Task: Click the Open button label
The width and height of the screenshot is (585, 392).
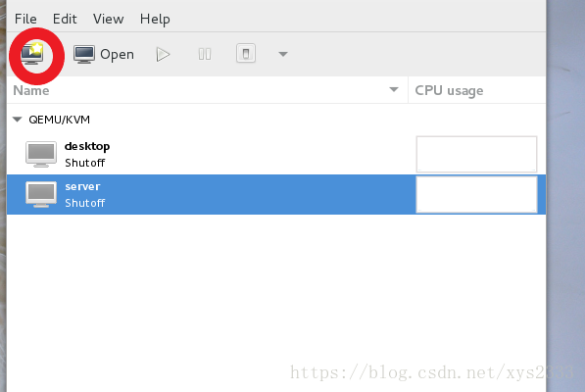Action: (x=117, y=55)
